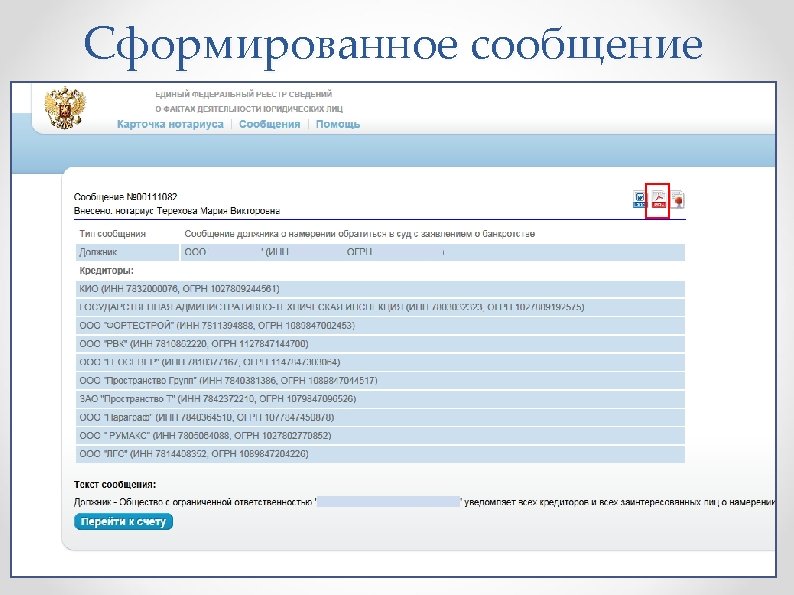The height and width of the screenshot is (595, 794).
Task: Click the message body line starting with Должник - Общество
Action: pos(424,502)
